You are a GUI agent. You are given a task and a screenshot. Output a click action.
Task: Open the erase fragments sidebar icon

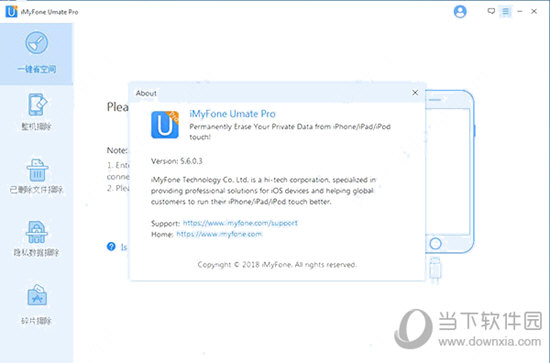point(37,295)
